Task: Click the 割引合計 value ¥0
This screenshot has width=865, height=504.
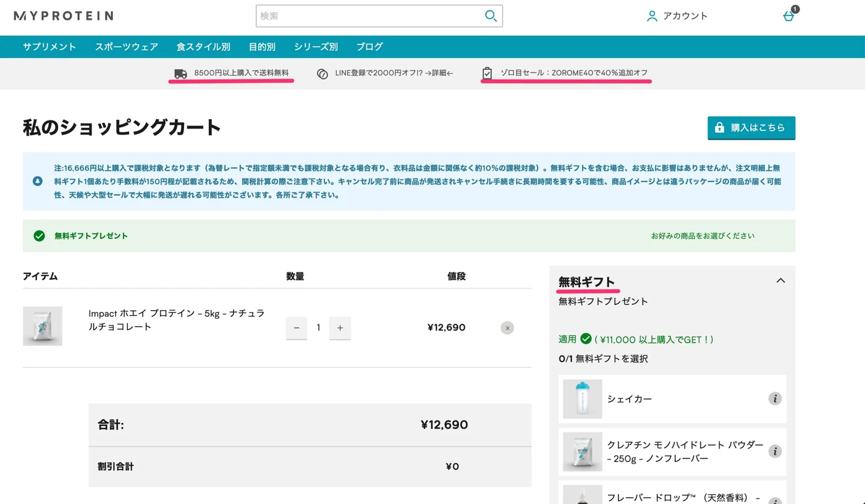Action: 452,466
